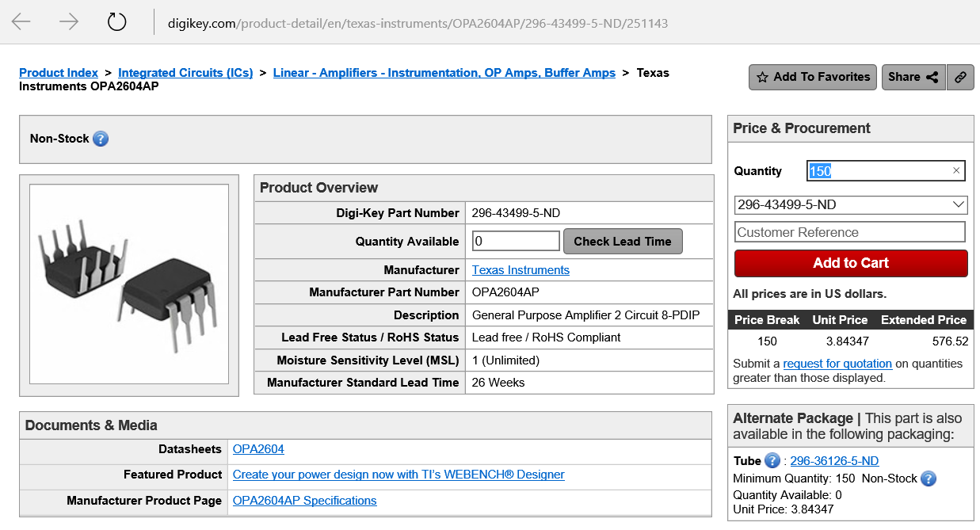Select the '1 (Unlimited)' MSL value

tap(505, 360)
